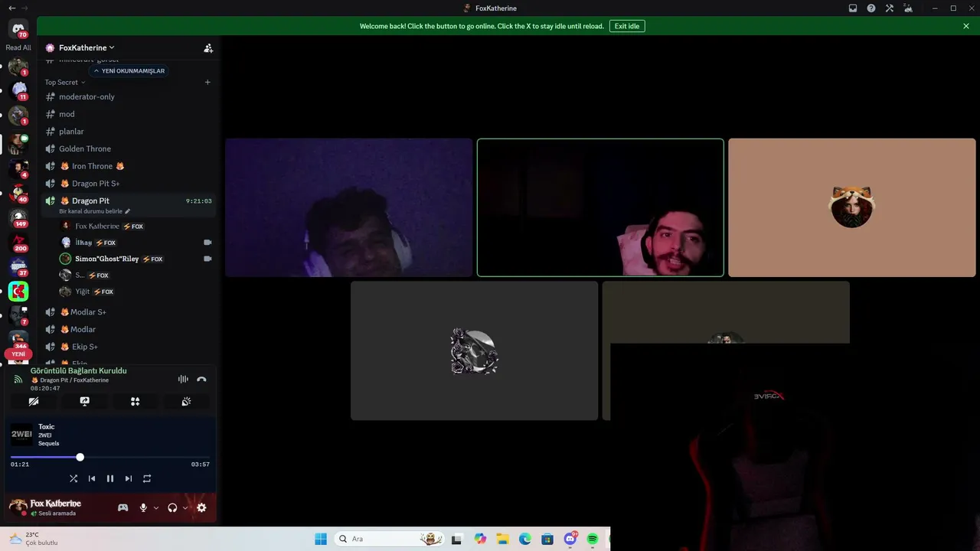Skip to previous track
Image resolution: width=980 pixels, height=551 pixels.
(x=92, y=478)
